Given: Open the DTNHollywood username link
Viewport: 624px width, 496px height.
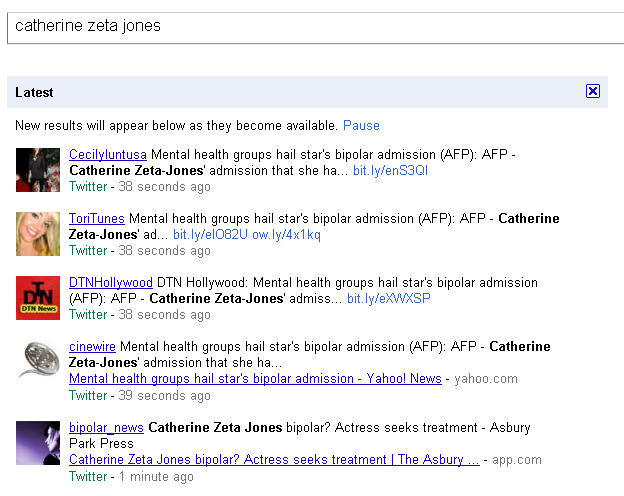Looking at the screenshot, I should (111, 283).
